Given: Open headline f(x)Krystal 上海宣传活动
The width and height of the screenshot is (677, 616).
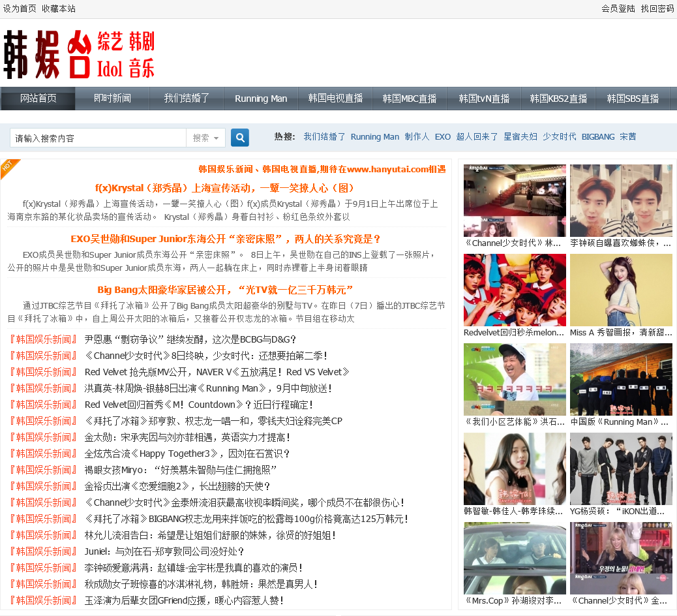Looking at the screenshot, I should pyautogui.click(x=224, y=189).
